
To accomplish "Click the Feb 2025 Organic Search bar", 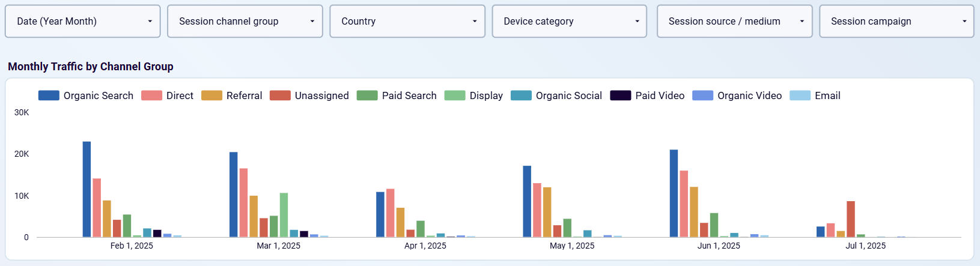I will pyautogui.click(x=87, y=189).
